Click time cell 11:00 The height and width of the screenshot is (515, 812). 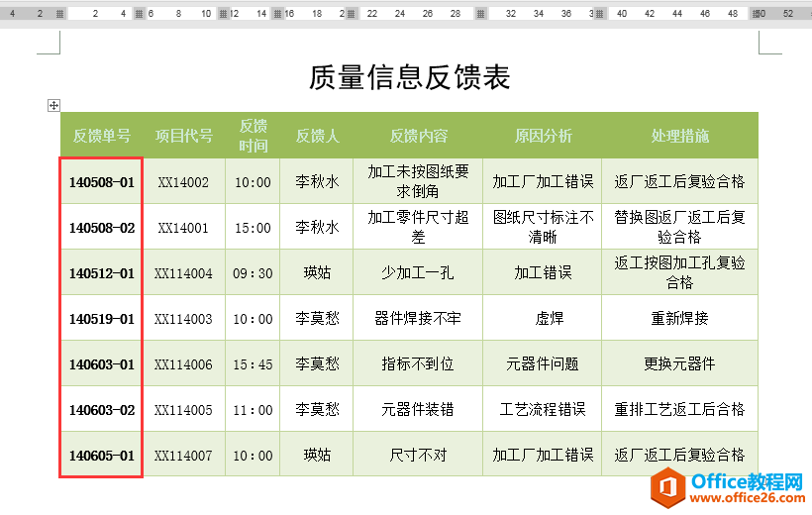point(253,410)
